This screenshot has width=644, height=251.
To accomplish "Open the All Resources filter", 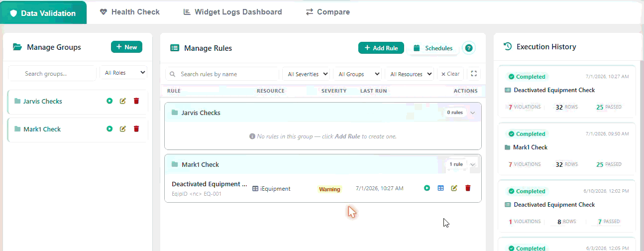I will 410,74.
